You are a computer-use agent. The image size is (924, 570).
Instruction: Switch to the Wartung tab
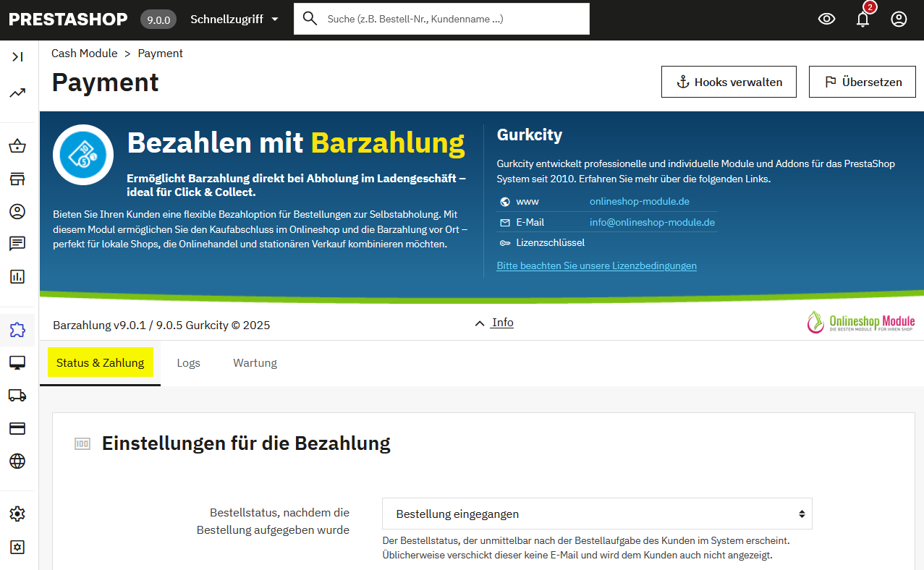(255, 362)
